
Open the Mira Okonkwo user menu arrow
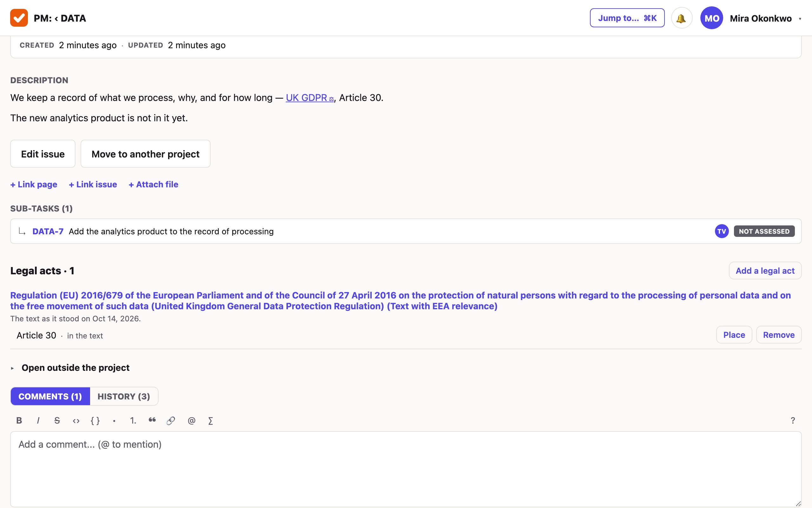click(x=800, y=19)
